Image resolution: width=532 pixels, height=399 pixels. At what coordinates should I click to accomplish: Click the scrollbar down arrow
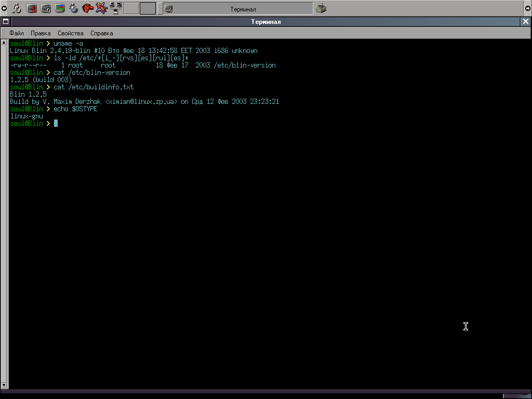(x=4, y=385)
